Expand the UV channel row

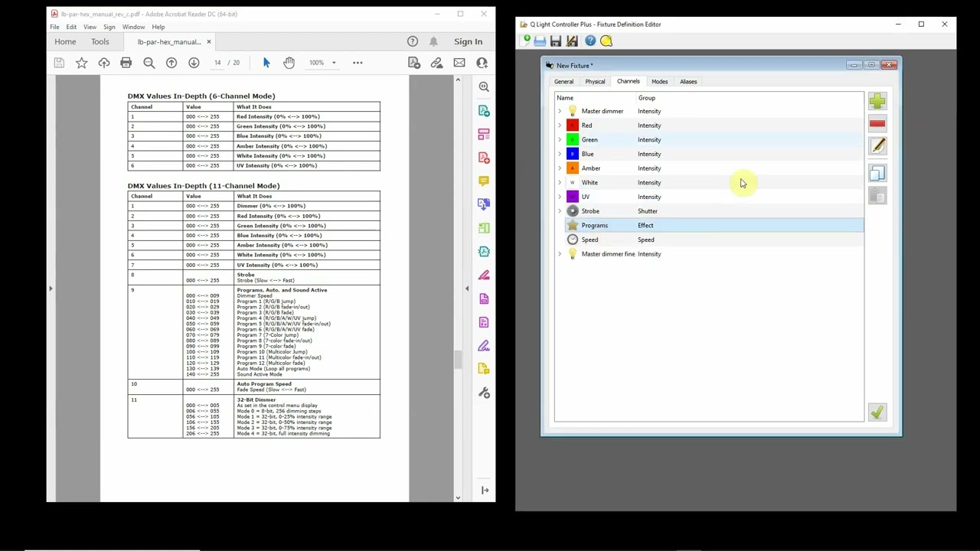point(560,197)
